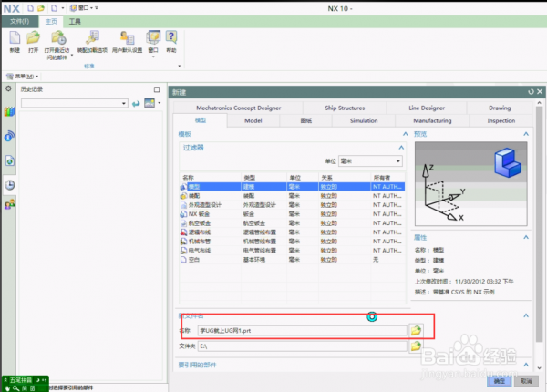Browse for file name with folder icon
Viewport: 547px width, 392px height.
tap(416, 330)
